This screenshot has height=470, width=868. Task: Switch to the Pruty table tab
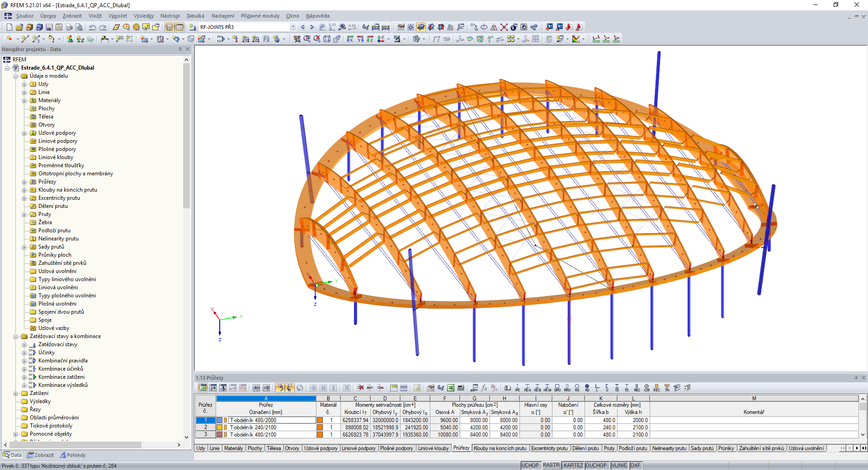(609, 448)
